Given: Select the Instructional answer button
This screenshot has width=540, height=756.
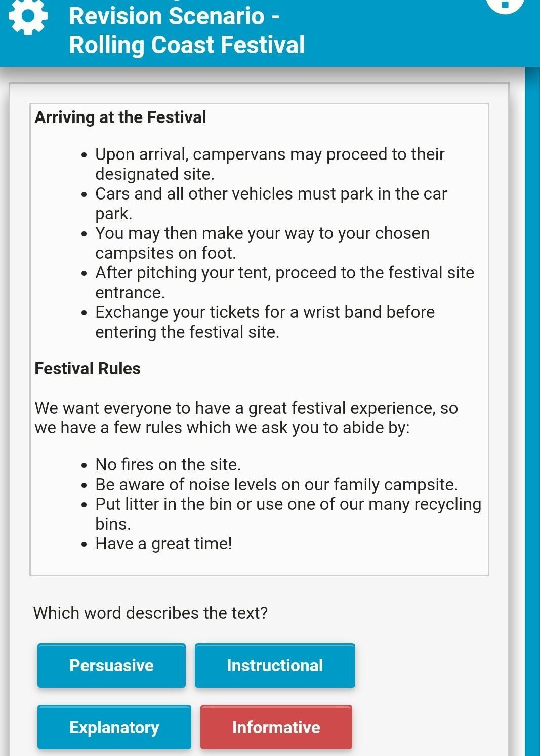Looking at the screenshot, I should click(275, 665).
